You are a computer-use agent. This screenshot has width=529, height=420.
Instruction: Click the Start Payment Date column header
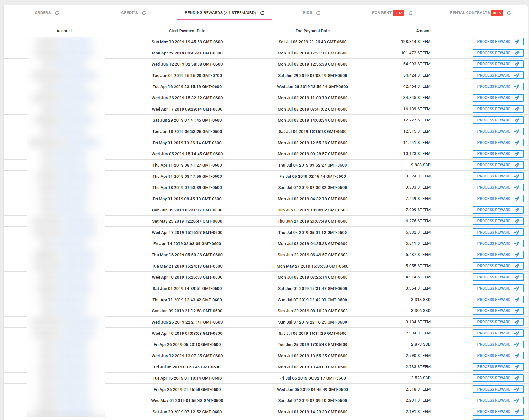point(187,31)
